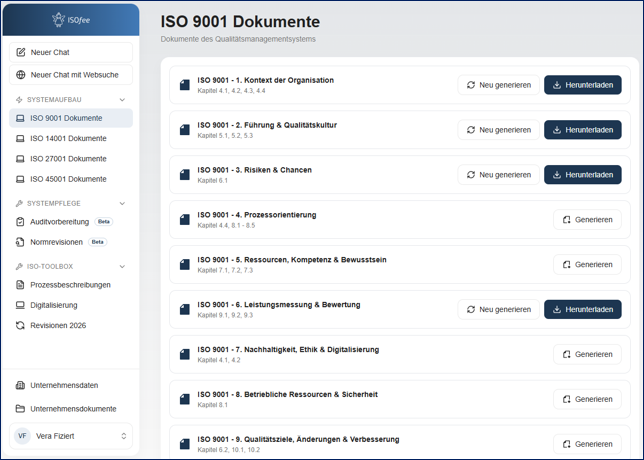The width and height of the screenshot is (644, 460).
Task: Click the document icon of Kontext der Organisation
Action: 185,85
